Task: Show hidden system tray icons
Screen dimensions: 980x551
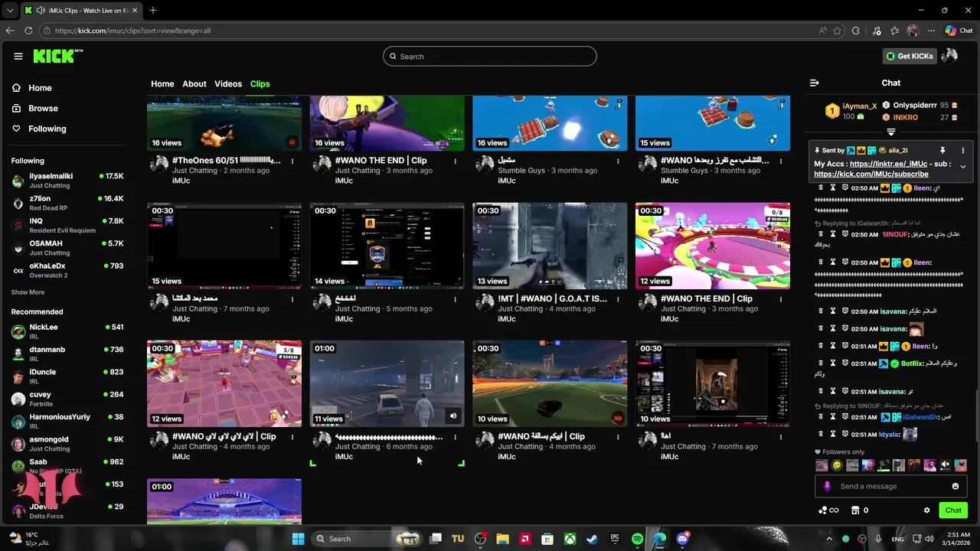Action: (x=829, y=539)
